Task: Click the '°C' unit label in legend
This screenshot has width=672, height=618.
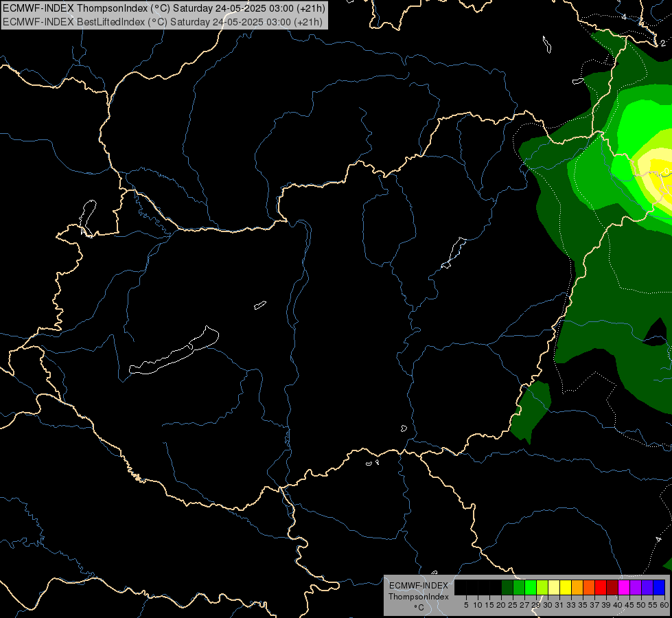Action: pyautogui.click(x=419, y=608)
